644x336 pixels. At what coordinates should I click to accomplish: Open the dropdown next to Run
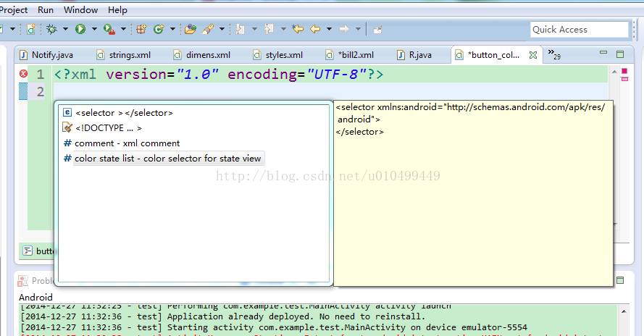pyautogui.click(x=94, y=29)
